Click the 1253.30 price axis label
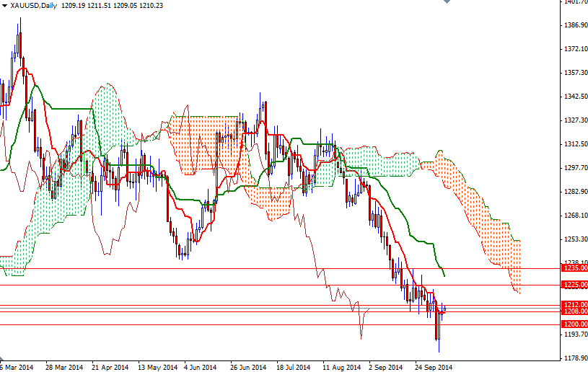Viewport: 588px width, 372px height. point(575,239)
